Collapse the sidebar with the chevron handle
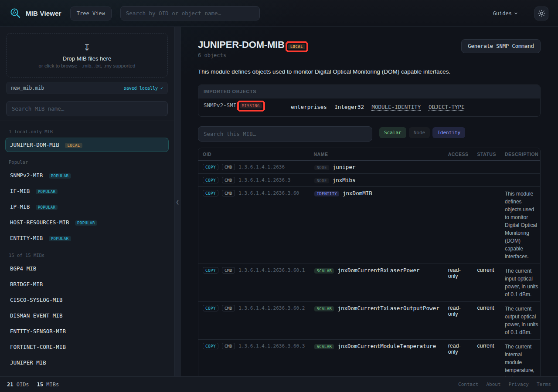 (x=177, y=202)
